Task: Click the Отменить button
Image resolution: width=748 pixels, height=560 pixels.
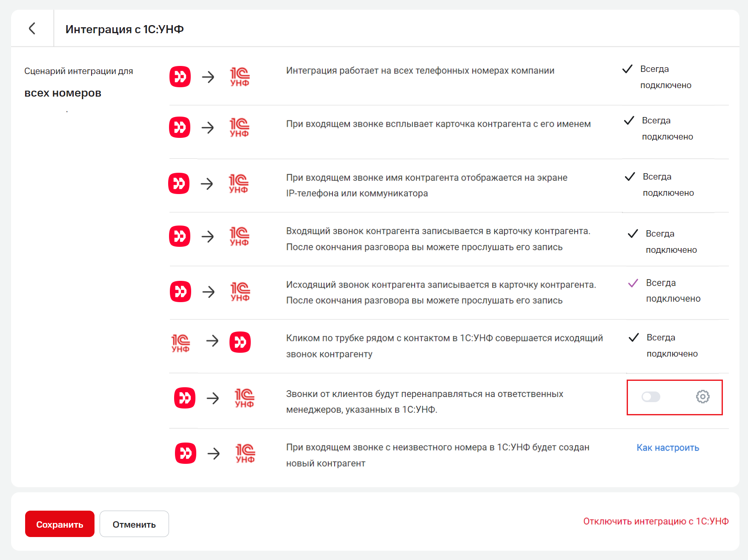Action: pos(134,524)
